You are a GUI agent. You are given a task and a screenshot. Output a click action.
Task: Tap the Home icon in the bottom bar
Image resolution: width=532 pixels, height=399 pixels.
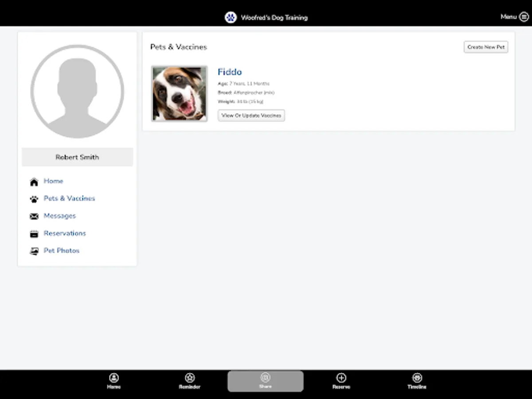(114, 378)
